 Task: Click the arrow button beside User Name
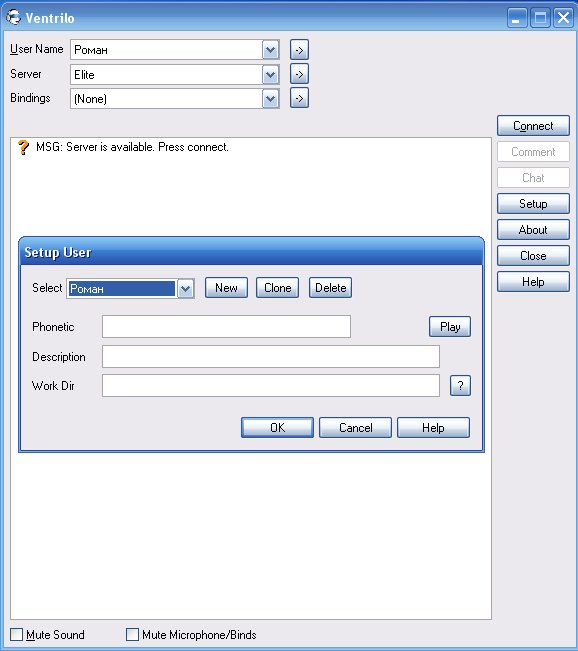pyautogui.click(x=299, y=50)
